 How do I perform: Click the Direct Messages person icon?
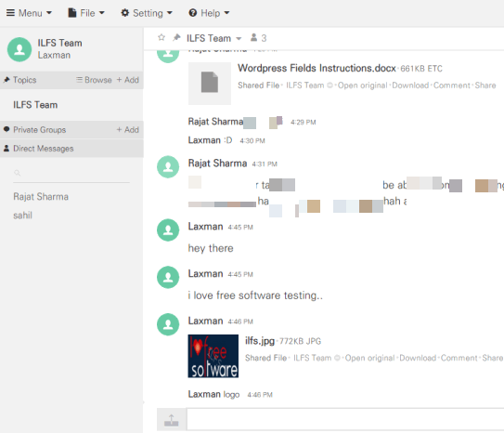[6, 148]
